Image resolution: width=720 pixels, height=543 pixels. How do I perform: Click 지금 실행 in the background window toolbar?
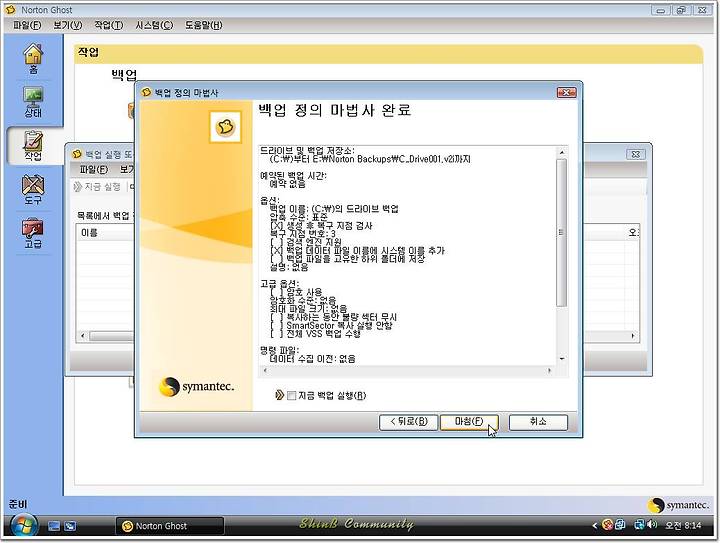102,187
